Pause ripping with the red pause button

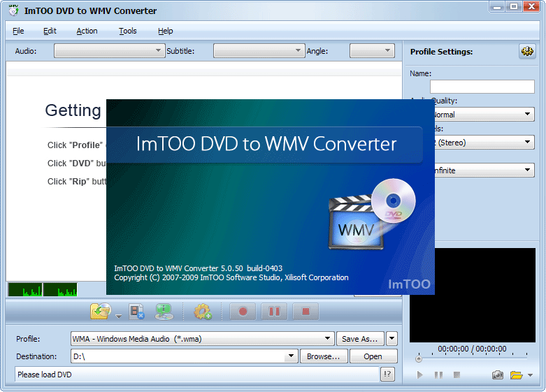[x=274, y=311]
